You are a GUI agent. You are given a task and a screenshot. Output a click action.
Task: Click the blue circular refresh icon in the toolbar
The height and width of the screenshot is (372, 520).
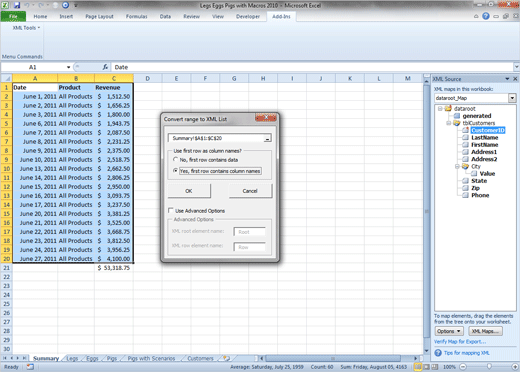(65, 5)
